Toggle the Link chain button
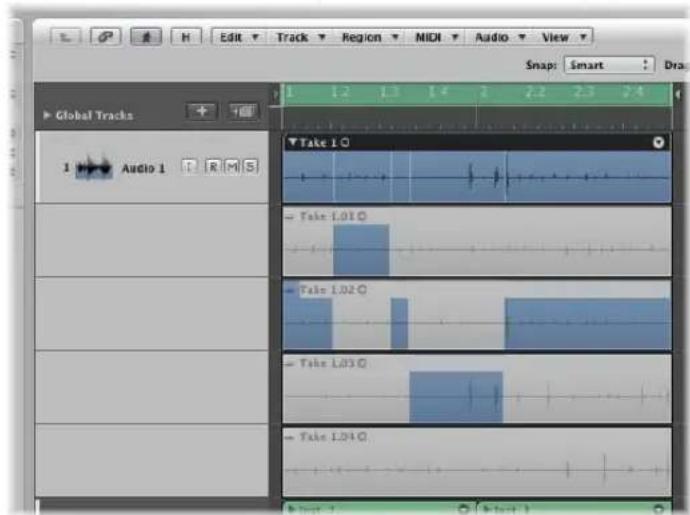This screenshot has width=690, height=515. point(105,37)
